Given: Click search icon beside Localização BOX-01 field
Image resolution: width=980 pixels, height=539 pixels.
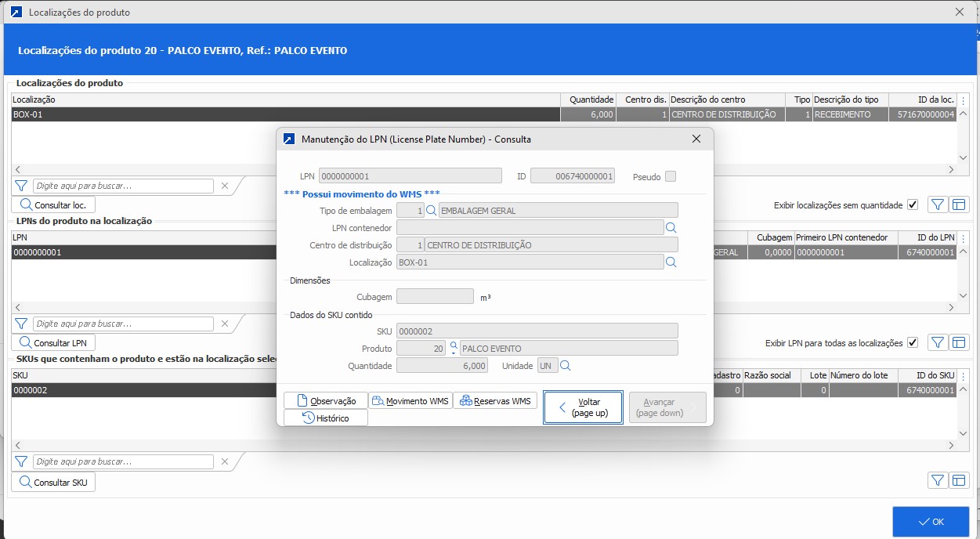Looking at the screenshot, I should click(671, 262).
